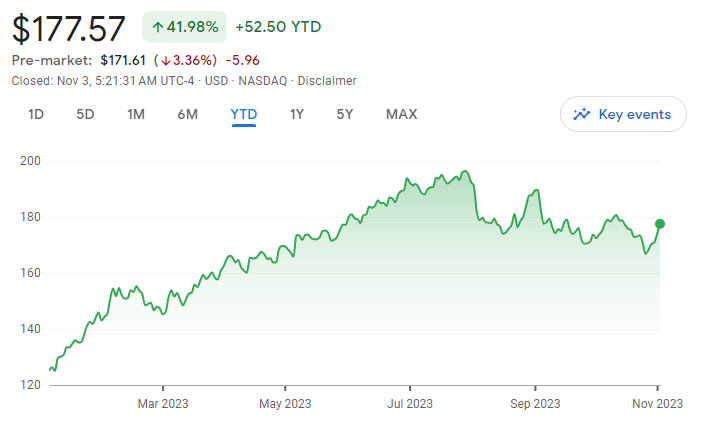
Task: Click the Sep 2023 axis label
Action: (x=535, y=404)
